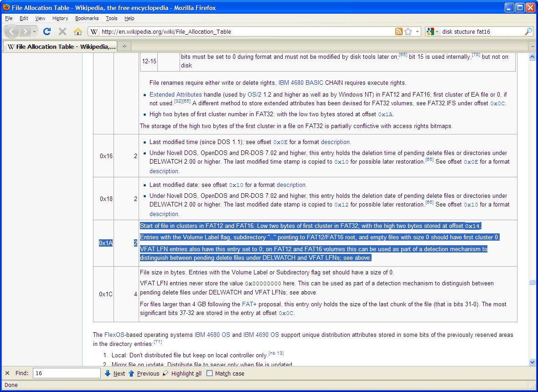Go to the Home page icon

click(78, 31)
